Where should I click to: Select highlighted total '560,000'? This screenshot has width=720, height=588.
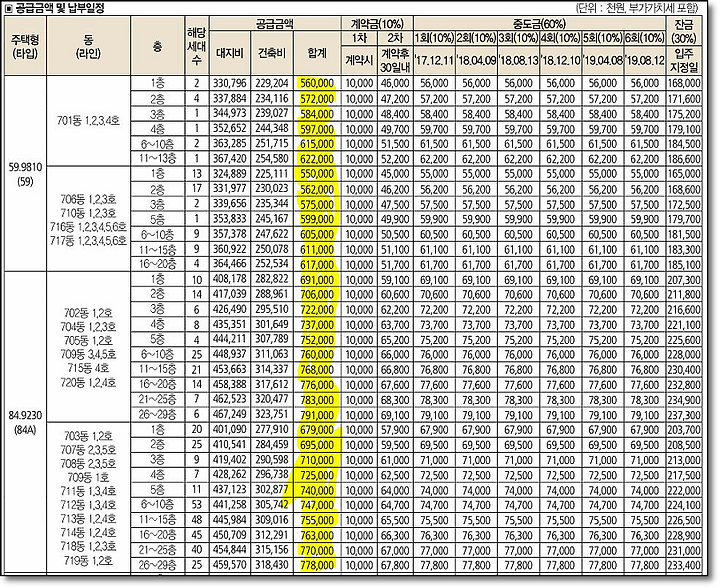tap(317, 84)
